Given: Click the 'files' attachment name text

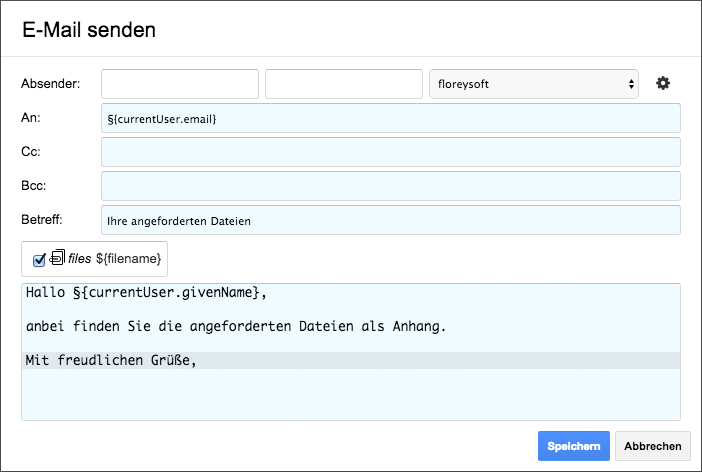Looking at the screenshot, I should click(80, 258).
